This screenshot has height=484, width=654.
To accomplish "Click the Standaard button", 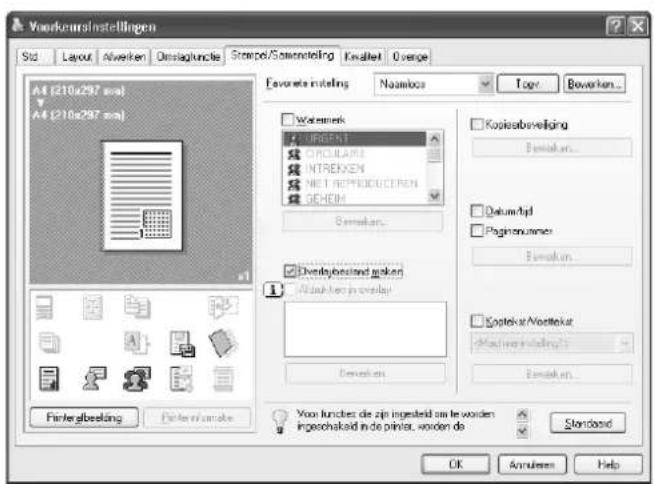I will click(588, 423).
